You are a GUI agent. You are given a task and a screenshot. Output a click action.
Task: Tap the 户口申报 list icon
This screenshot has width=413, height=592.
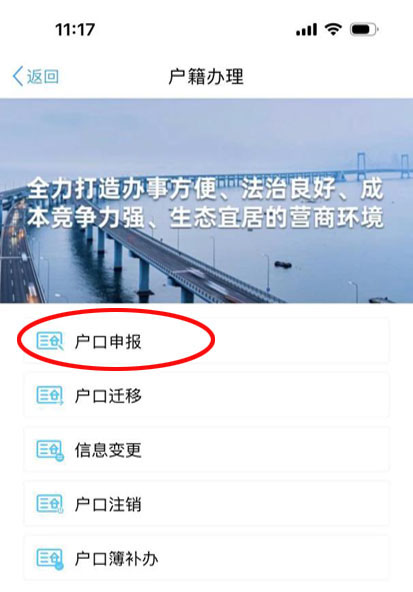[x=49, y=341]
